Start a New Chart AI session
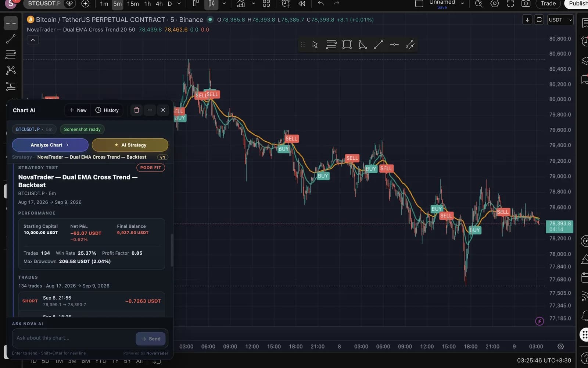Viewport: 588px width, 368px height. point(78,110)
